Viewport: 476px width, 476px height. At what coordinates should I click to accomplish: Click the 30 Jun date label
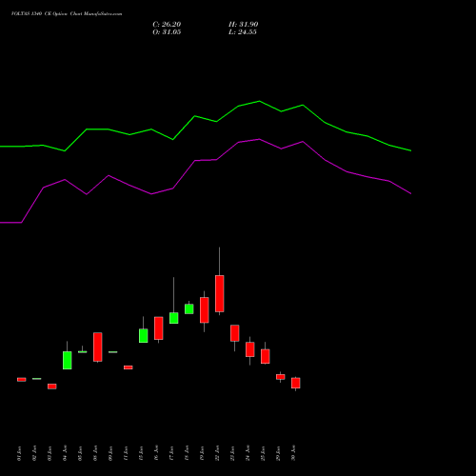(x=293, y=453)
